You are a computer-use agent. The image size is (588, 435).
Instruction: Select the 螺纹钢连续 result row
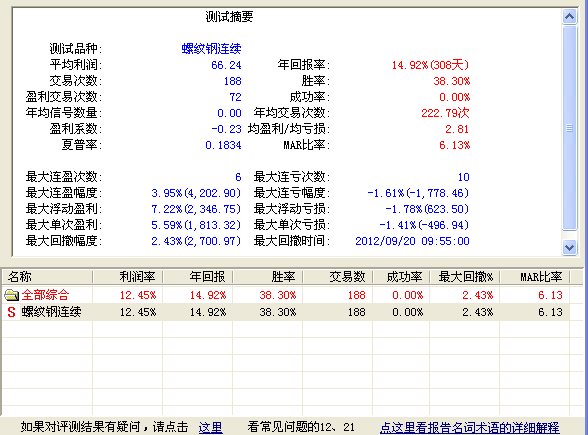click(286, 312)
